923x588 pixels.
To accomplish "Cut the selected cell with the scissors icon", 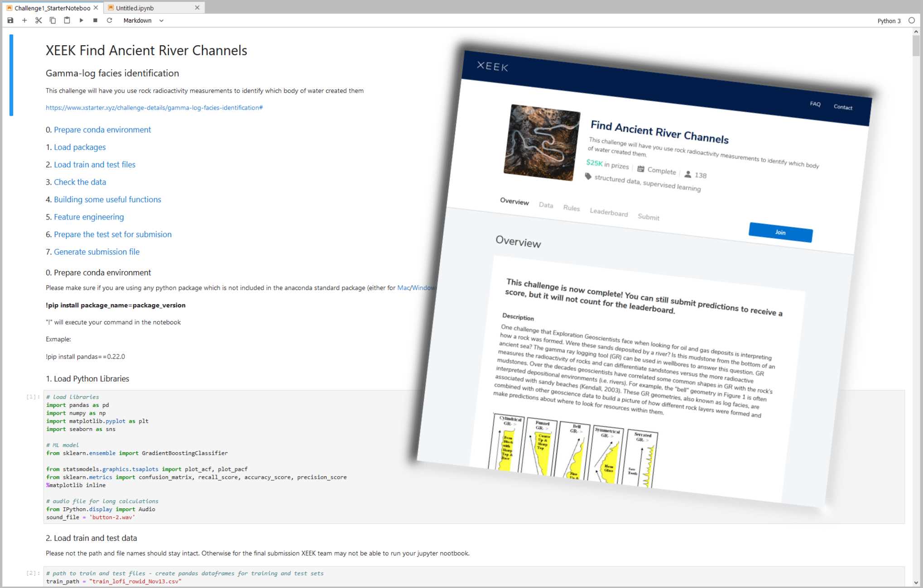I will coord(38,20).
